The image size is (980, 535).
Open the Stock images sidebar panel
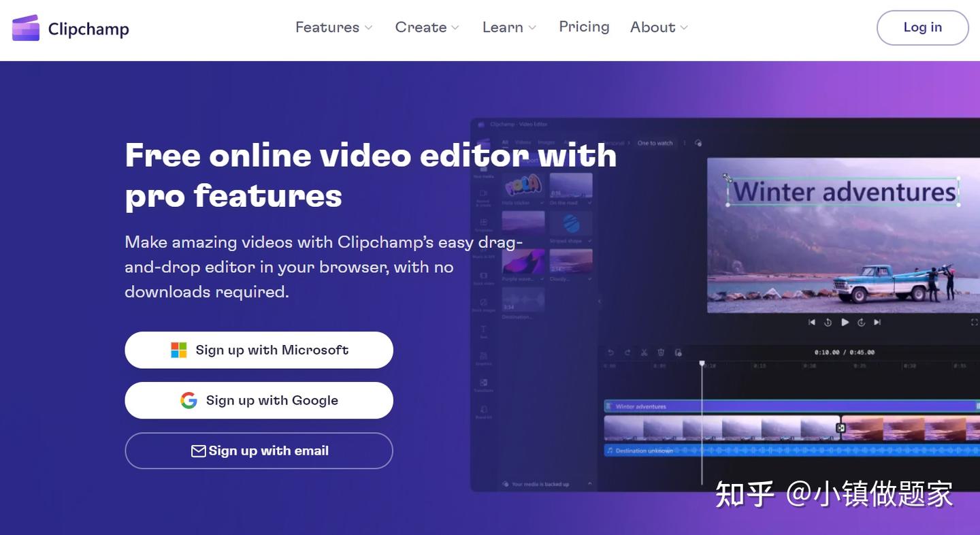coord(484,304)
